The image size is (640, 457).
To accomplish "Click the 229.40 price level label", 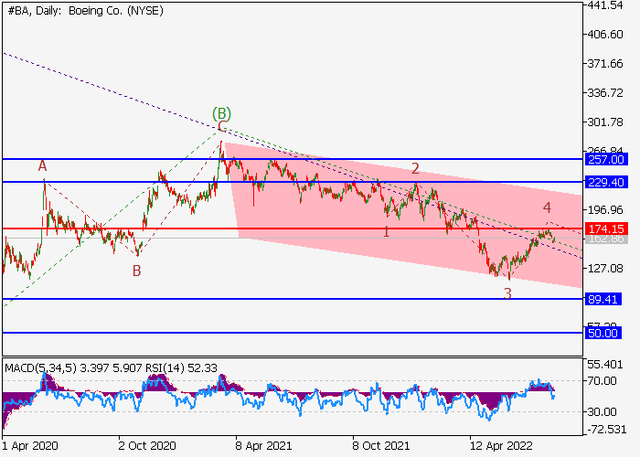I will 607,182.
